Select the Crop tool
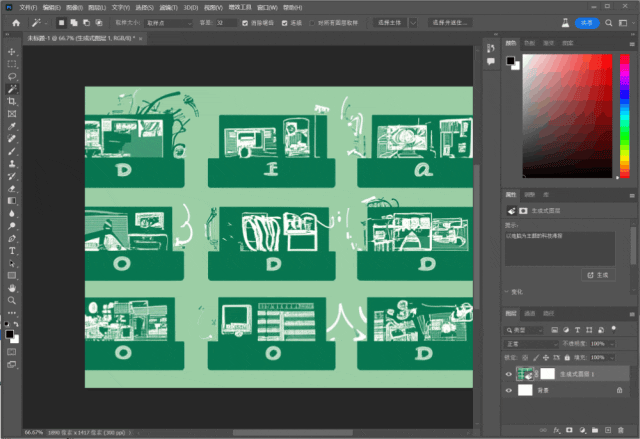The image size is (640, 439). tap(12, 101)
